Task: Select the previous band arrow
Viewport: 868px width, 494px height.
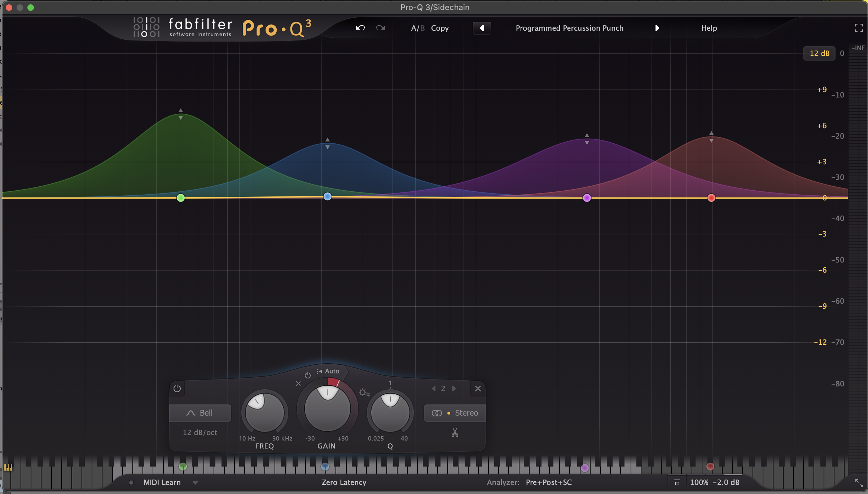Action: coord(433,389)
